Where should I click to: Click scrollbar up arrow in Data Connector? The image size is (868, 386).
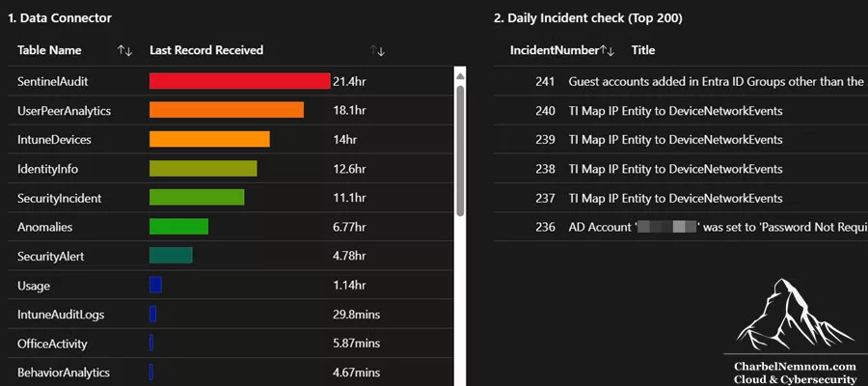[x=460, y=75]
